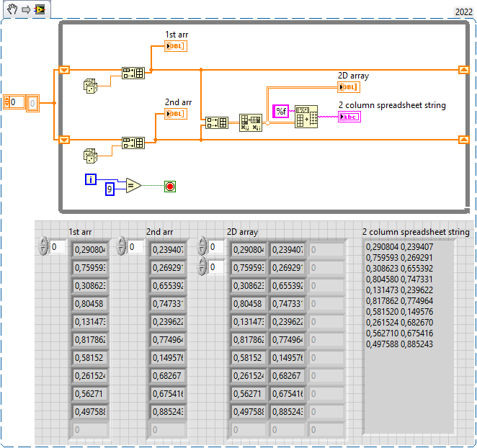Click the Equal comparison triangle node
Image resolution: width=477 pixels, height=448 pixels.
(133, 186)
